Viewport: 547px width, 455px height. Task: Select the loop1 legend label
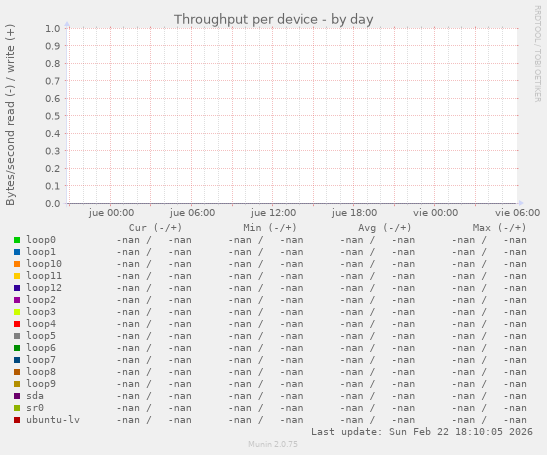pyautogui.click(x=41, y=252)
